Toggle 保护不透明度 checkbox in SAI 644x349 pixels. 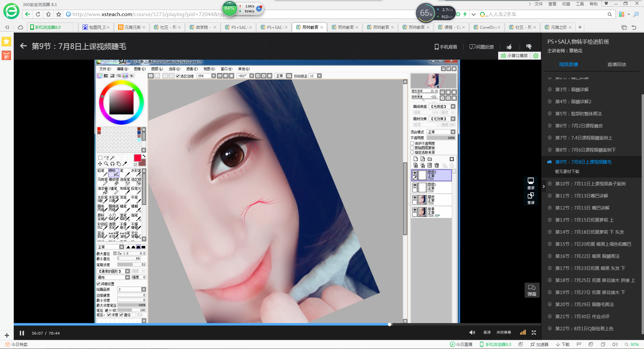[412, 143]
